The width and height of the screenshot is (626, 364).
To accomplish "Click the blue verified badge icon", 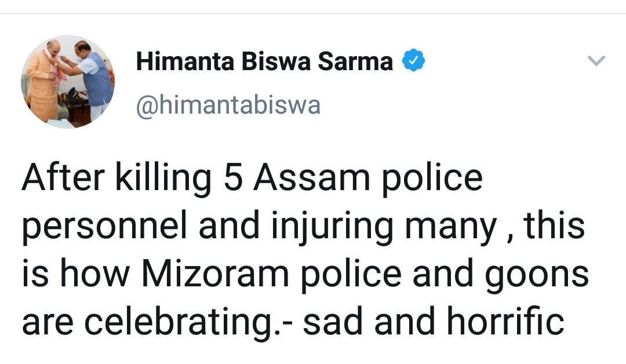I will point(414,60).
